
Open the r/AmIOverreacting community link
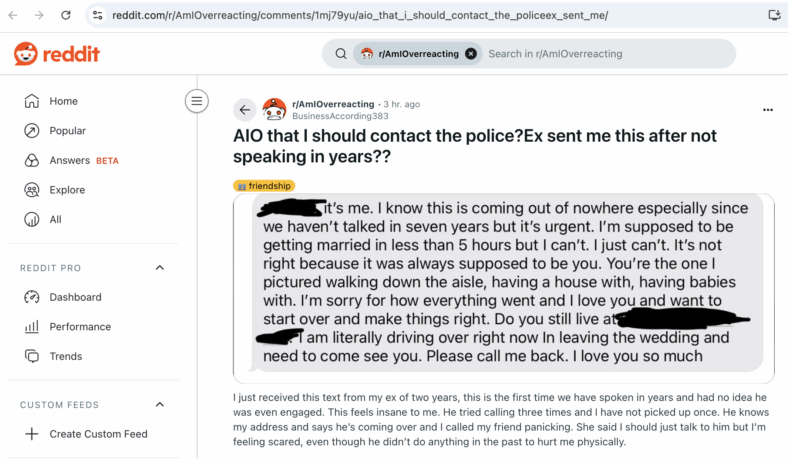click(x=333, y=104)
